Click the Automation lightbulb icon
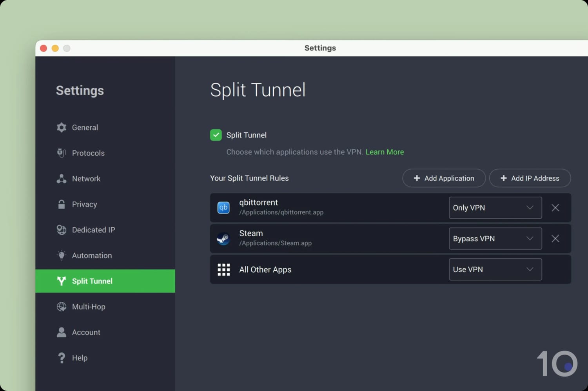This screenshot has height=391, width=588. click(62, 255)
